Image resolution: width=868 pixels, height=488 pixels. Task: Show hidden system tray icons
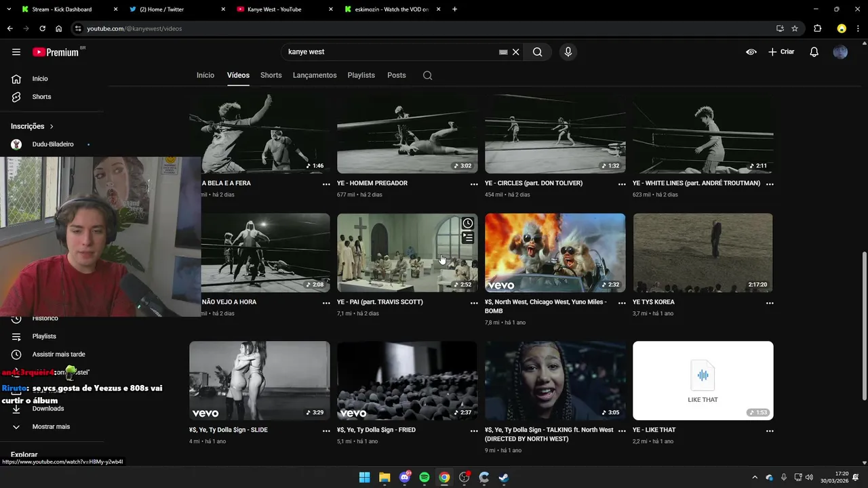pyautogui.click(x=755, y=477)
